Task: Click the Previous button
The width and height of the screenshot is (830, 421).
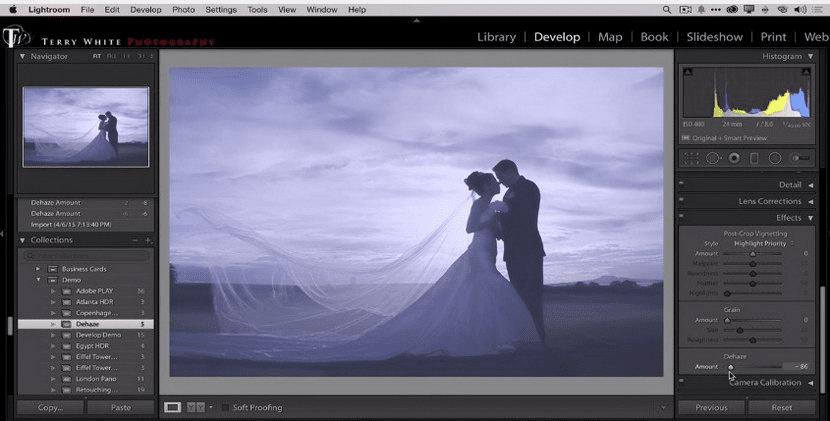Action: click(711, 407)
